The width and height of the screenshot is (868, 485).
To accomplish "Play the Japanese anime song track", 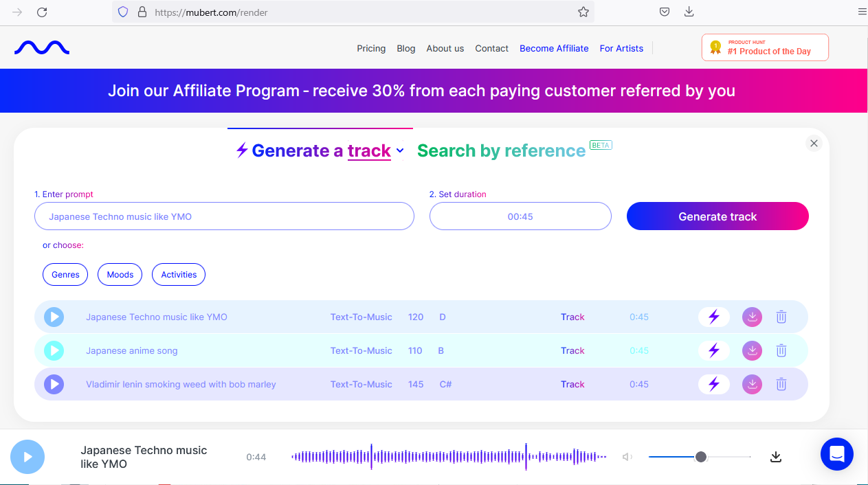I will tap(54, 350).
